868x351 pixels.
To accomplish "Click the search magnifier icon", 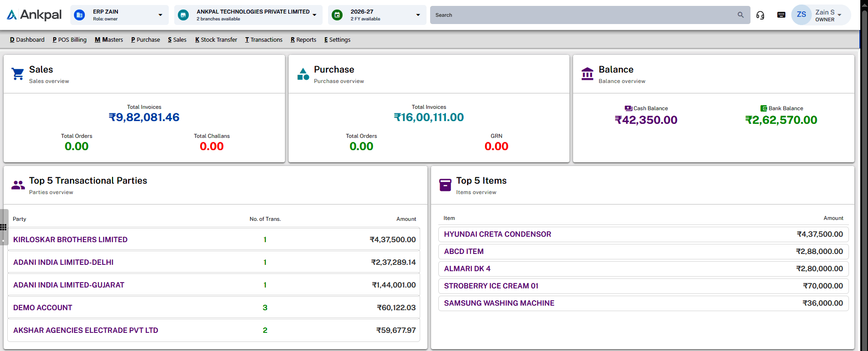I will coord(740,15).
